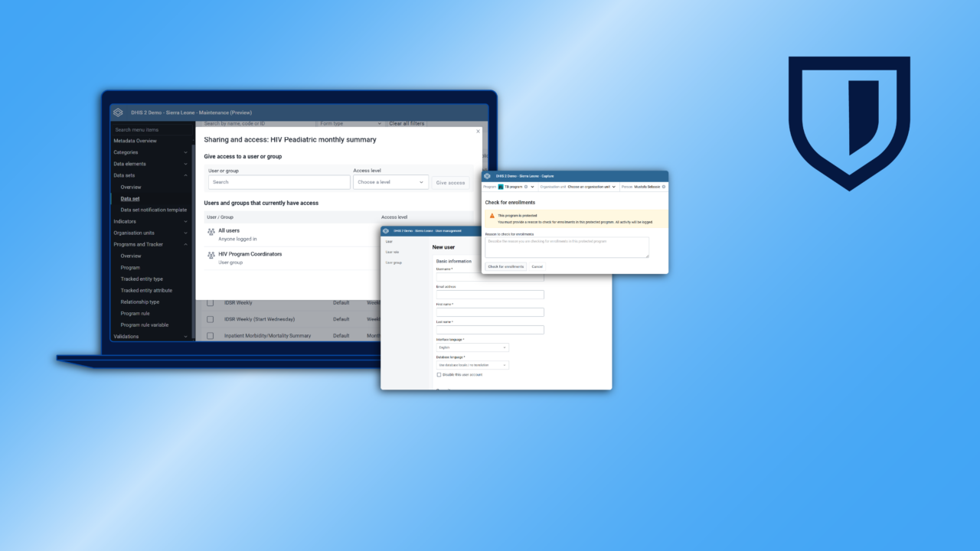The image size is (980, 551).
Task: Click HIV Program Coordinators row text
Action: 250,254
